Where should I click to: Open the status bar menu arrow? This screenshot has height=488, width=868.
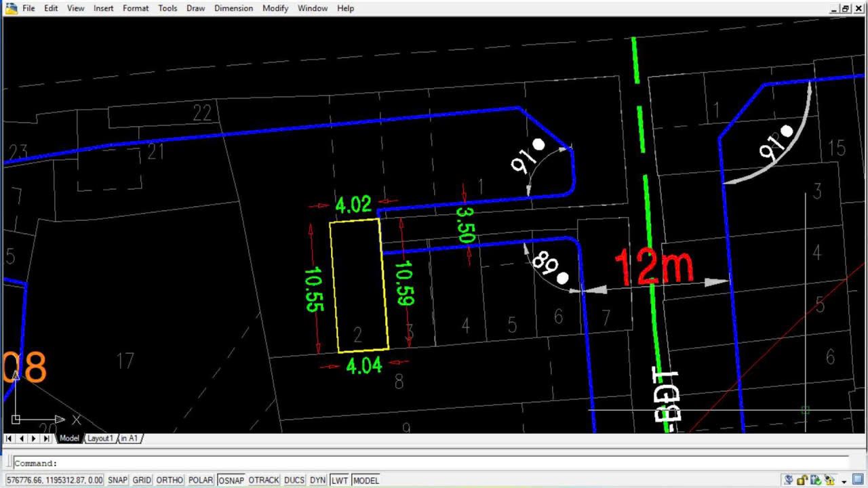point(844,481)
